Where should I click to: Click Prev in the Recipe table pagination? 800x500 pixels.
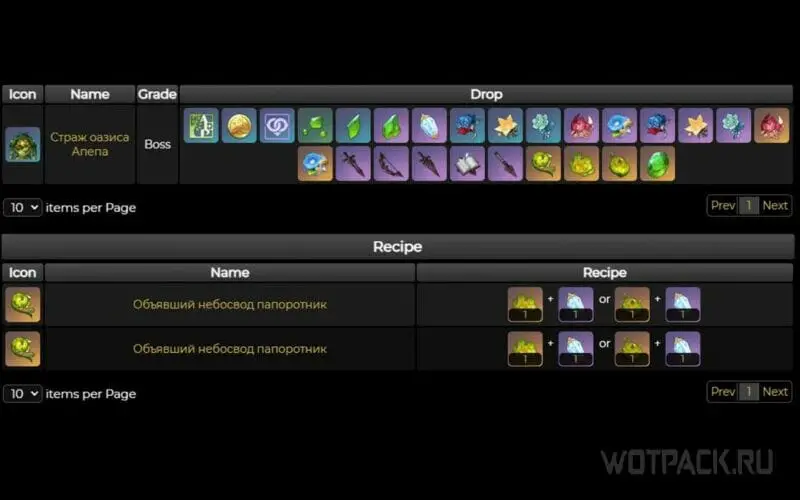coord(723,392)
